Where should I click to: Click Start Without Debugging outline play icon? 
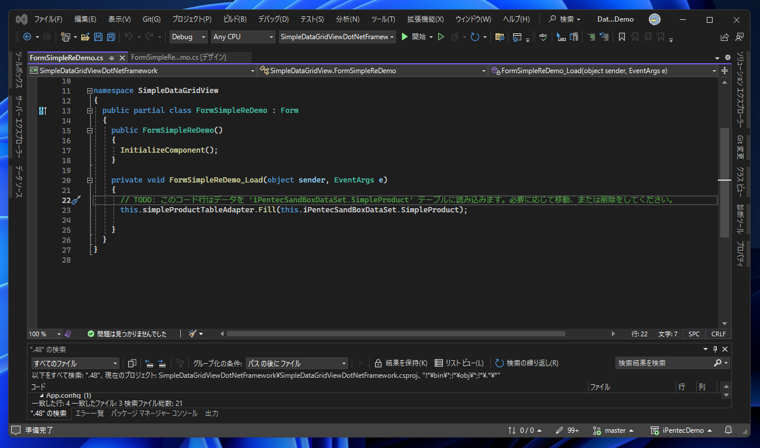[x=441, y=37]
